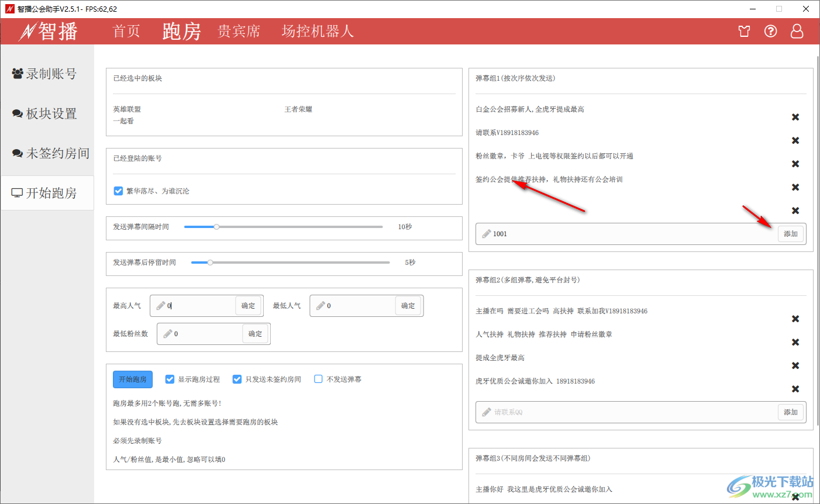Click danmaku text '白金公会招募新人,全虎牙提成最高'
820x504 pixels.
(x=530, y=109)
